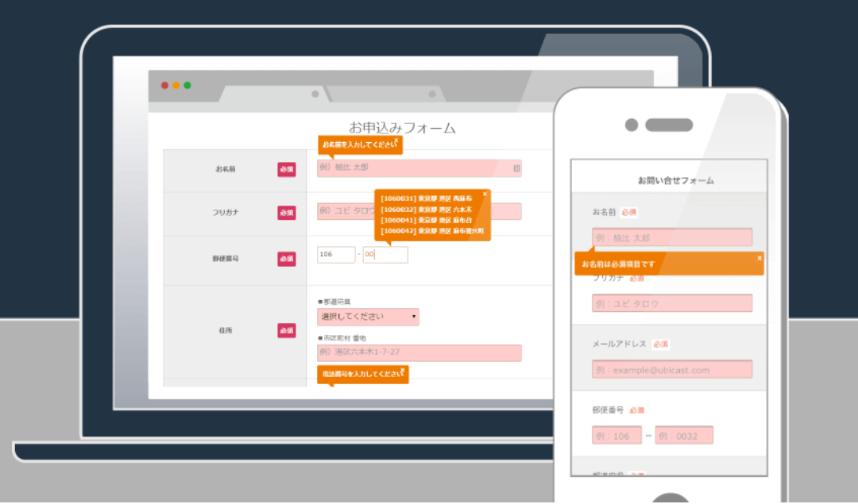Select the first browser tab

[x=270, y=94]
